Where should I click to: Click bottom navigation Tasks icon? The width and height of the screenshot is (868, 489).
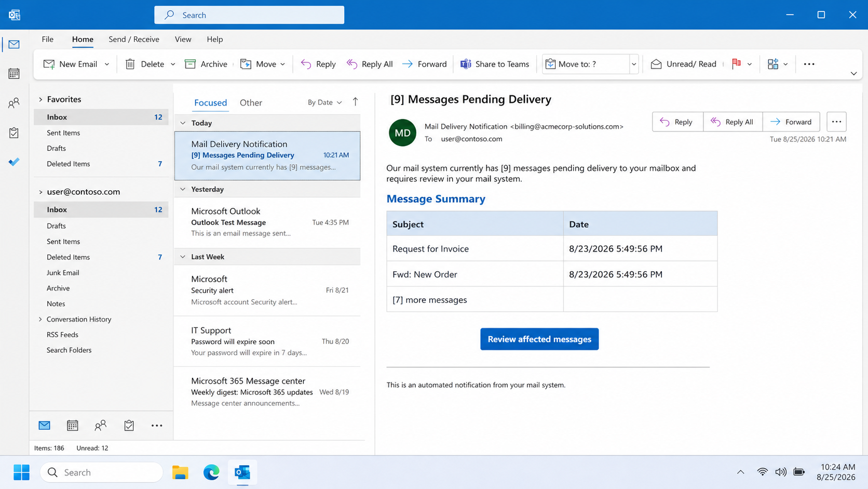[129, 426]
